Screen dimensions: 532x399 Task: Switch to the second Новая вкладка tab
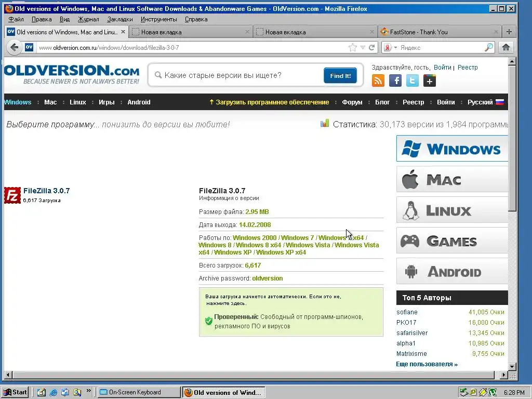click(x=315, y=32)
